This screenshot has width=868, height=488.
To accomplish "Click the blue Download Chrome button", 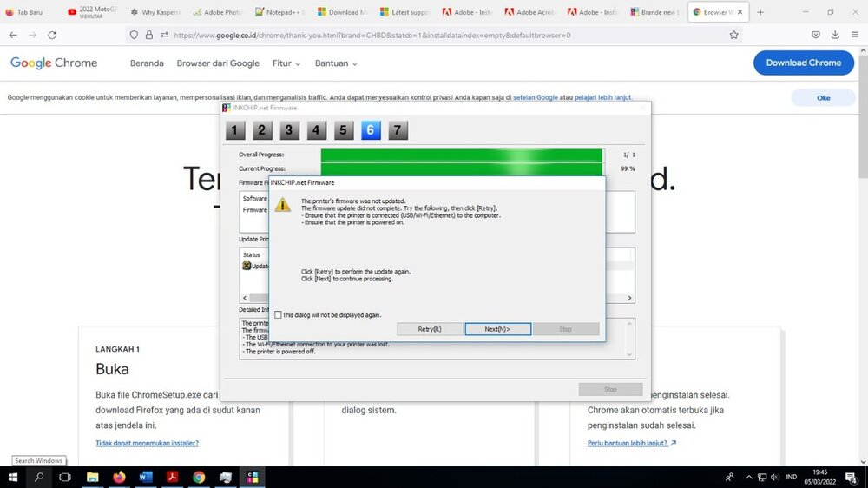I will click(x=803, y=63).
